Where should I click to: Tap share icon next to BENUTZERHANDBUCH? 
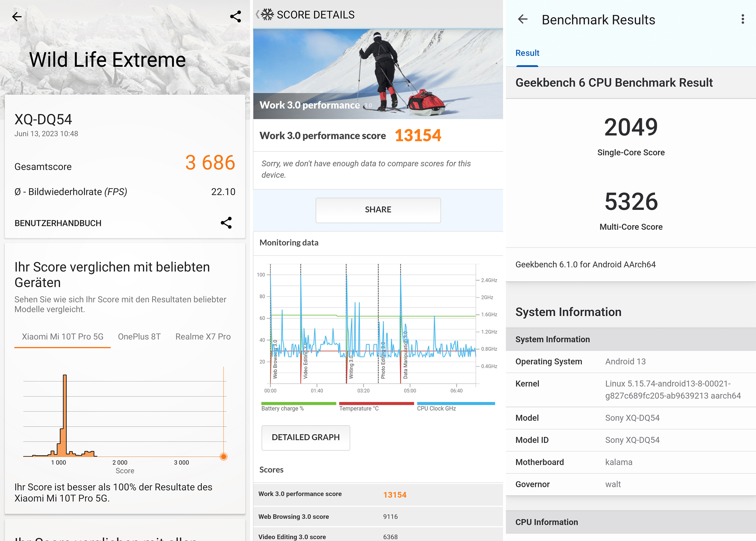pyautogui.click(x=226, y=223)
